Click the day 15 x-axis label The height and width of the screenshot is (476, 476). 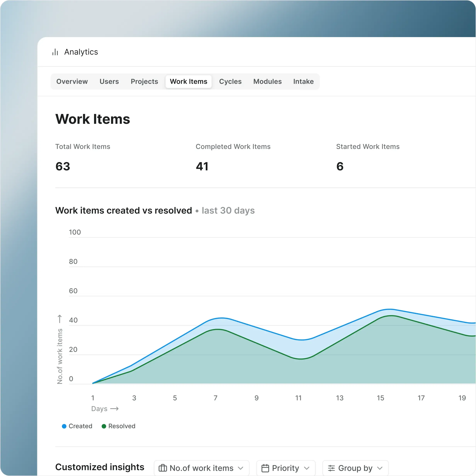point(380,398)
